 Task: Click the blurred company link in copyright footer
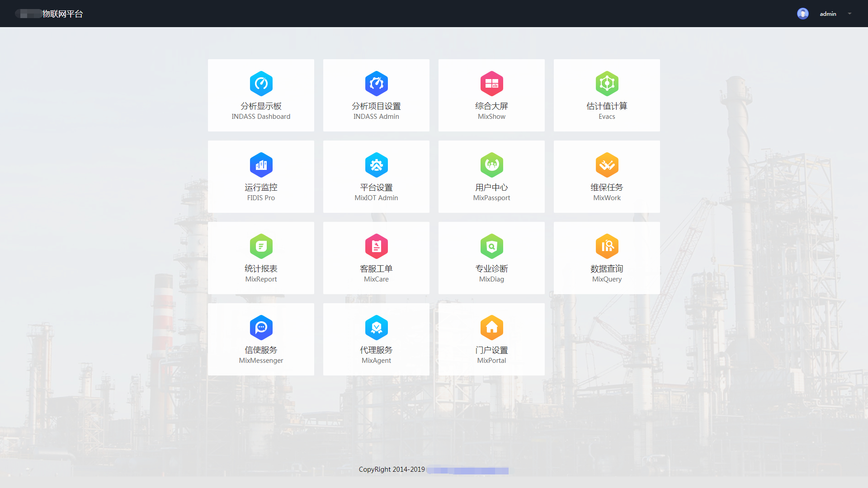click(x=467, y=470)
